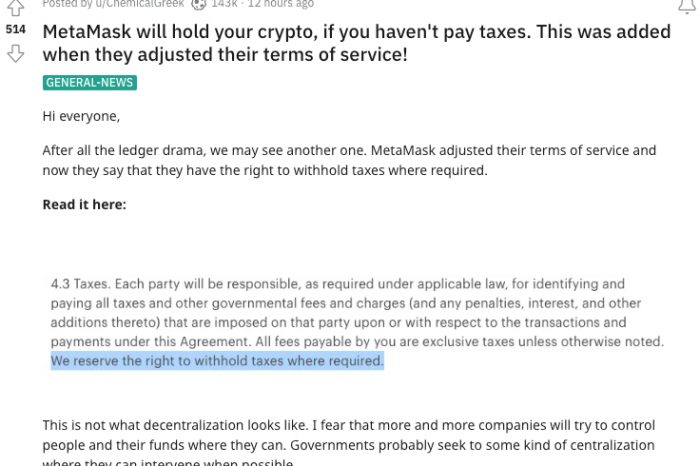Upvote the MetaMask post
This screenshot has width=700, height=466.
tap(16, 7)
